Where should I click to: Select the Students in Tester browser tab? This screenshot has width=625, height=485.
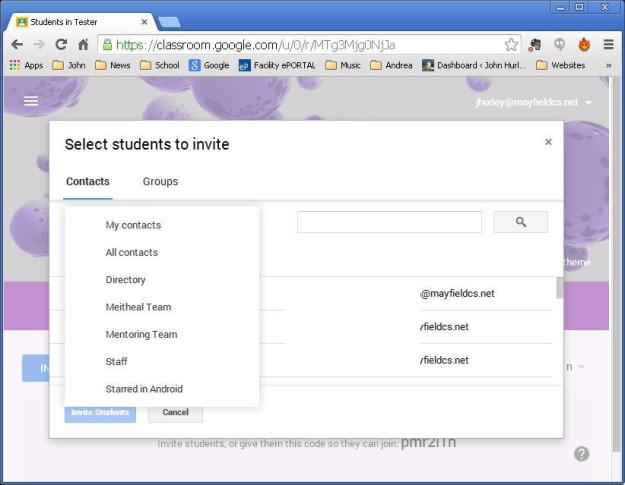(82, 22)
